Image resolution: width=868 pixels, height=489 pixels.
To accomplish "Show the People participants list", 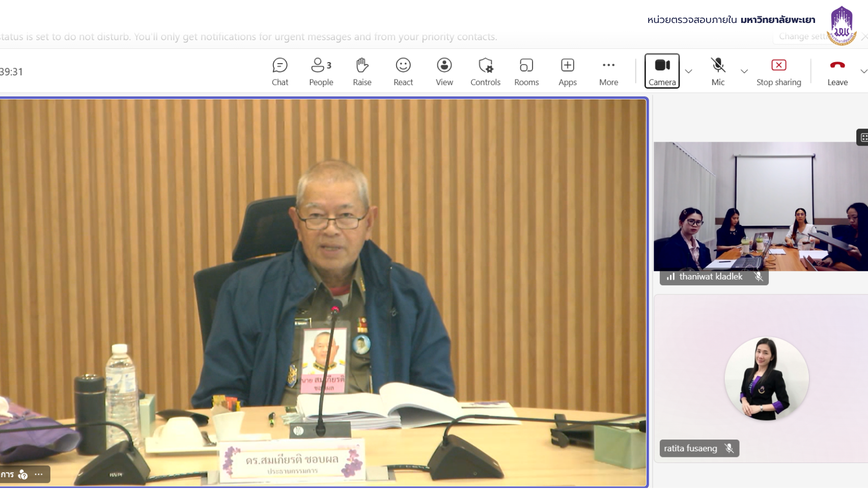I will 321,71.
